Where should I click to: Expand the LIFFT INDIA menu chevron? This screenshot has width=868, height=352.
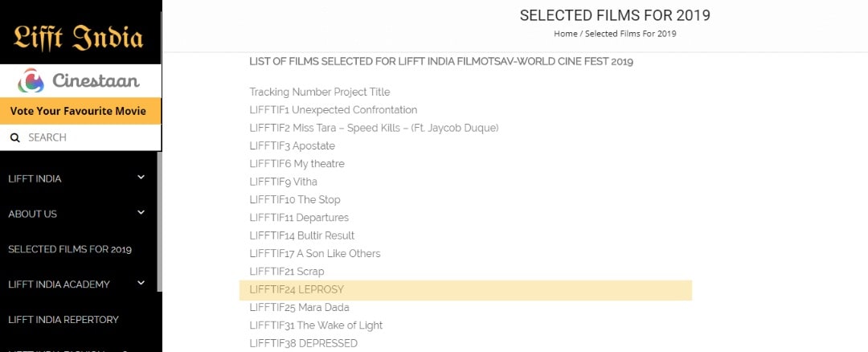click(141, 178)
